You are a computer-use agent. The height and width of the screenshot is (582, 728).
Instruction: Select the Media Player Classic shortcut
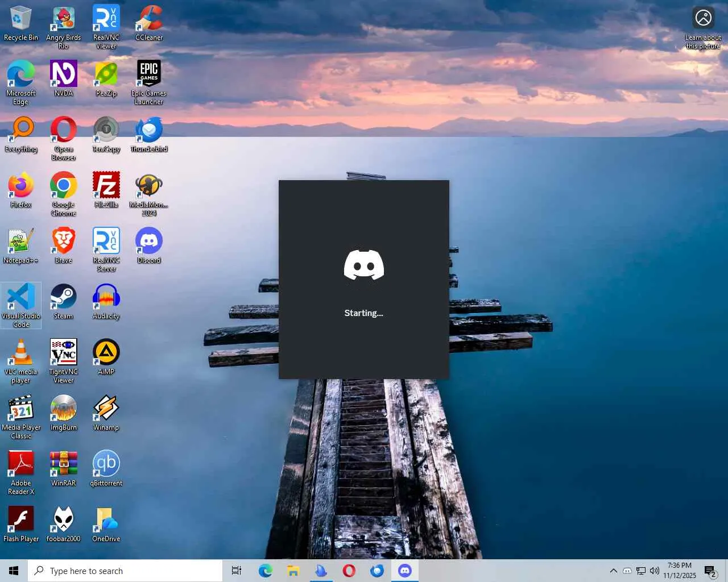click(x=21, y=417)
